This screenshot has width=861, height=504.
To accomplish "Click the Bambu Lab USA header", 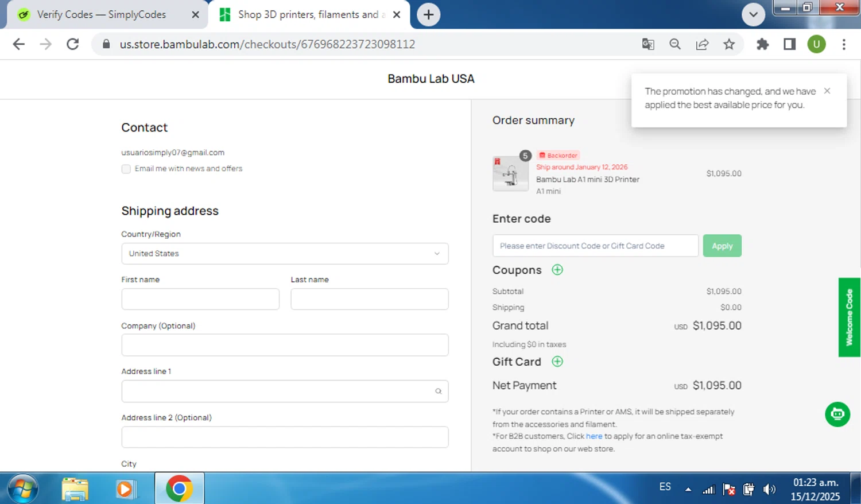I will point(431,79).
